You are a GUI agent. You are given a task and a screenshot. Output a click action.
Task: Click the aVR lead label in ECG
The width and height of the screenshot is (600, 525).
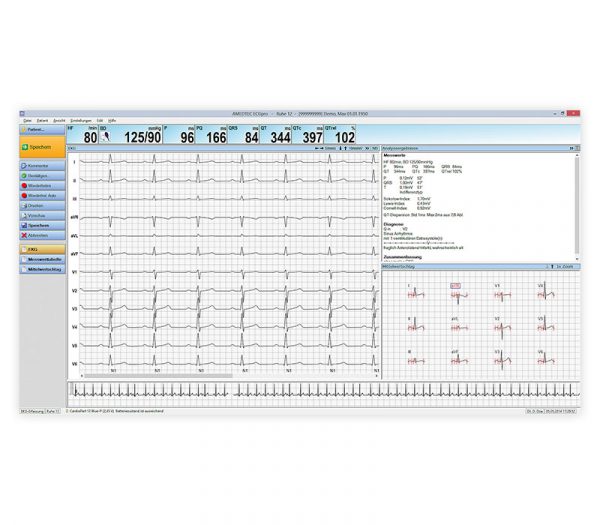tap(74, 217)
